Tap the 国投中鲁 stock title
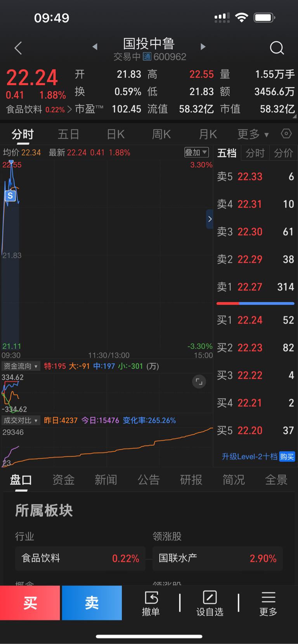The height and width of the screenshot is (644, 298). tap(149, 43)
